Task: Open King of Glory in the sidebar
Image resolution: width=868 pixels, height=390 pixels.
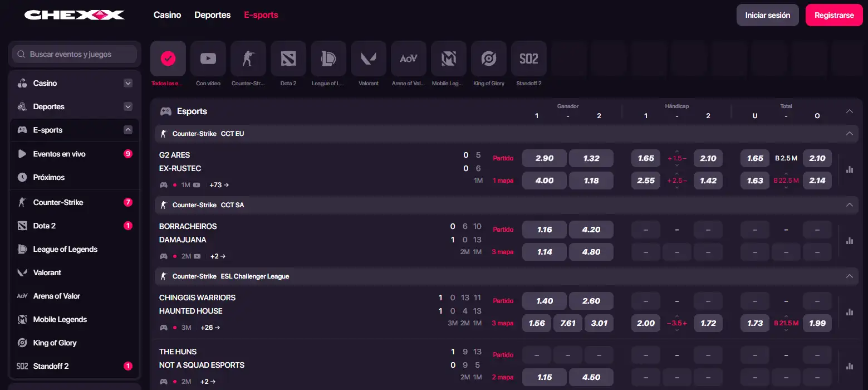Action: [x=75, y=343]
